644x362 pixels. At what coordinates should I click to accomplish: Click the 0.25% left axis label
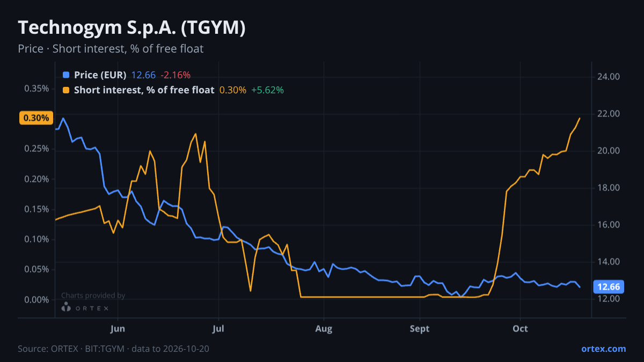coord(36,149)
